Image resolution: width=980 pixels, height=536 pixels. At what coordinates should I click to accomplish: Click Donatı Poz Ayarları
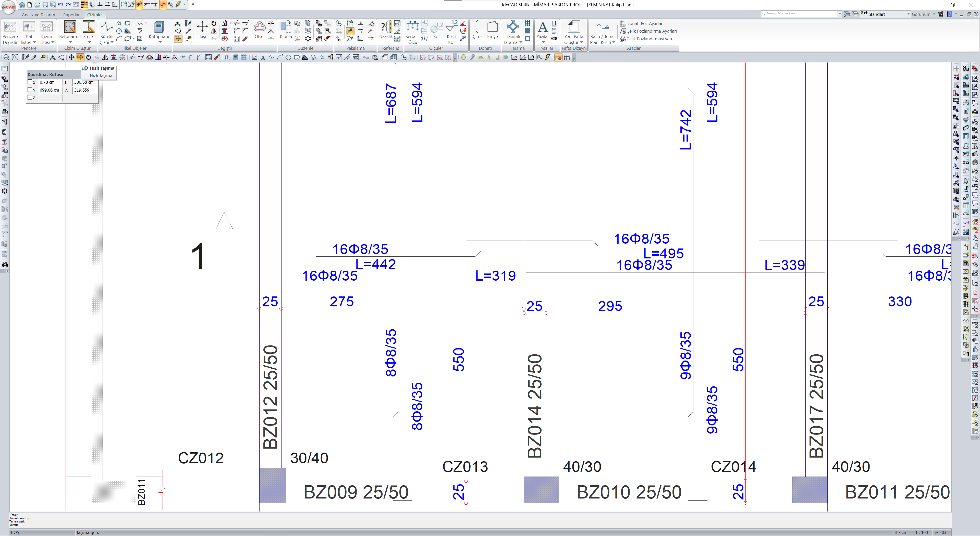tap(644, 23)
